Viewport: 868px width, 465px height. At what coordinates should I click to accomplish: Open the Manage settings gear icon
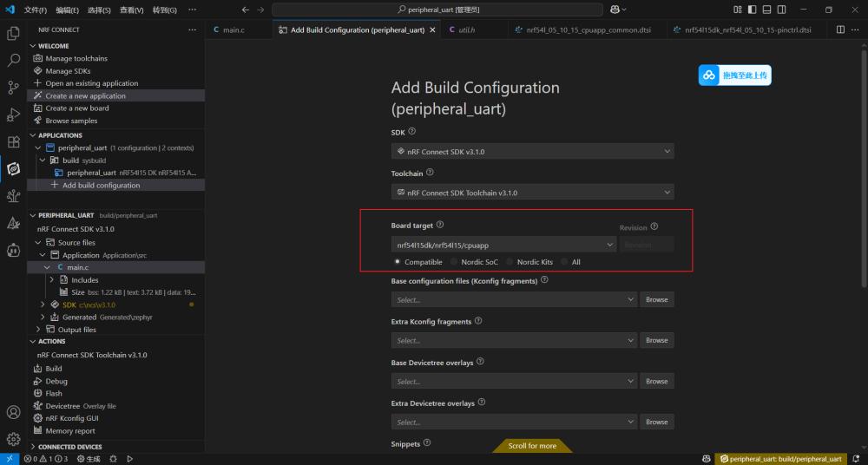(x=13, y=439)
